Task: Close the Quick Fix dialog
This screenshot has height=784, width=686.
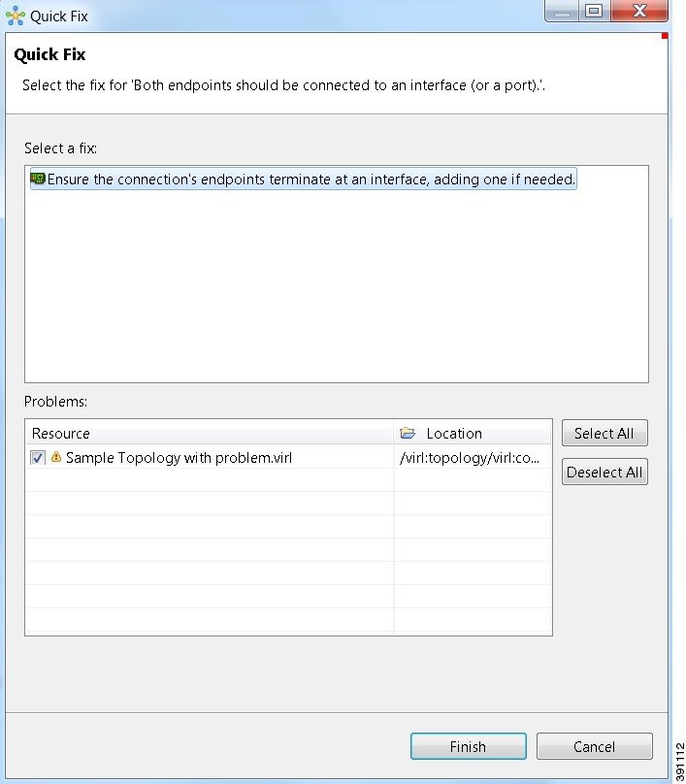Action: (639, 12)
